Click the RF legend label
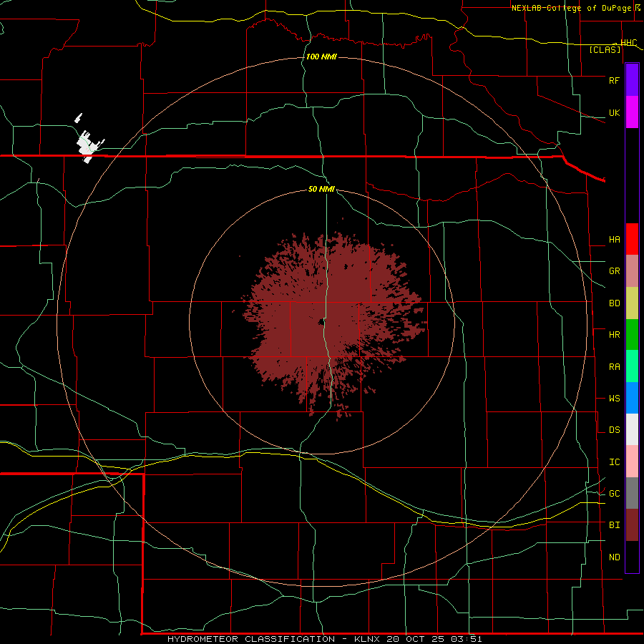This screenshot has height=644, width=644. tap(614, 80)
